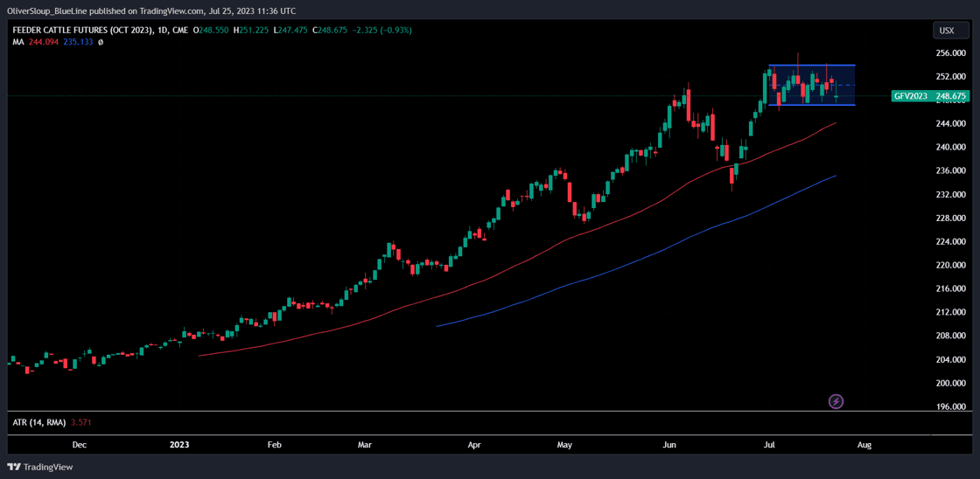Image resolution: width=980 pixels, height=479 pixels.
Task: Click the 220.000 price axis label
Action: (952, 266)
